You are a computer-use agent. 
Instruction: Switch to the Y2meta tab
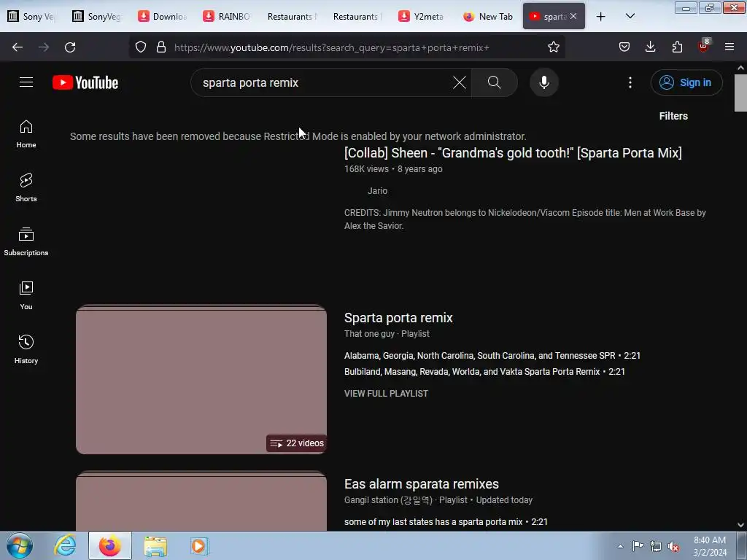[422, 17]
